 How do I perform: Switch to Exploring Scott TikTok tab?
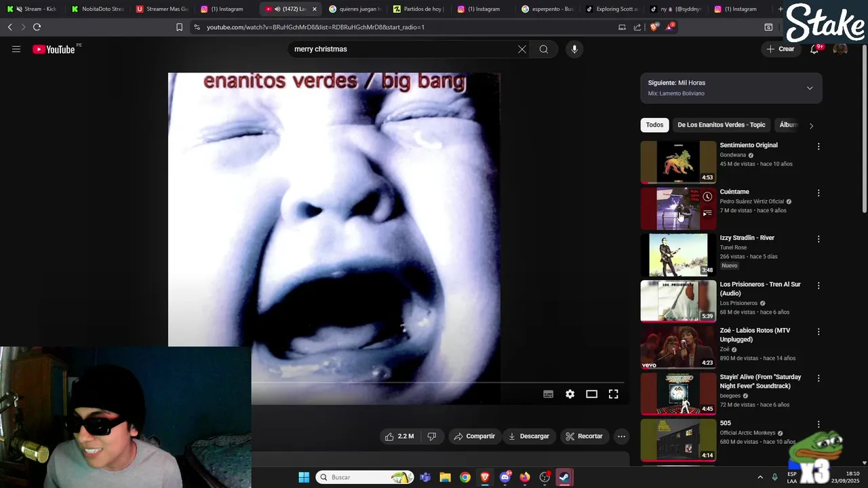coord(612,9)
